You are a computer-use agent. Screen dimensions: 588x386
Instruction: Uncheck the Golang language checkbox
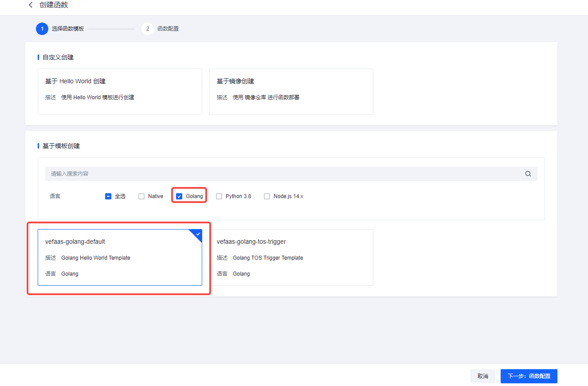[x=179, y=196]
